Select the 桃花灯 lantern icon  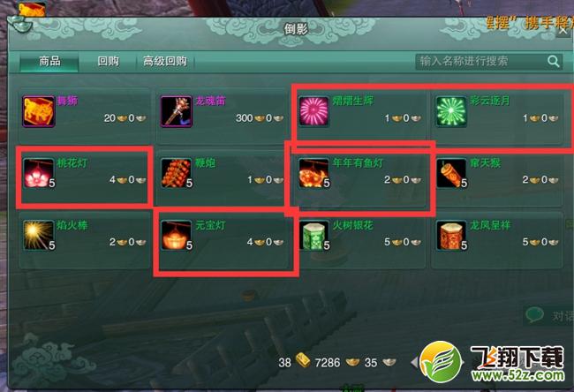click(x=39, y=173)
